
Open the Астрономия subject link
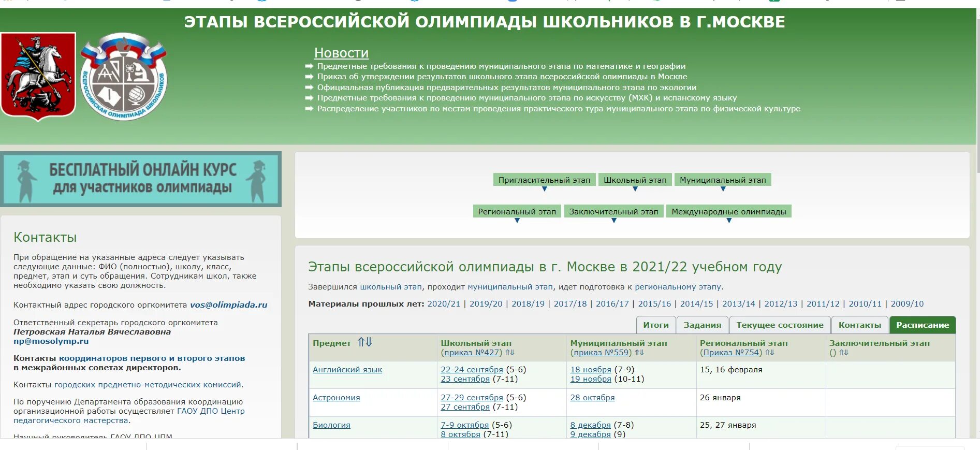[x=337, y=398]
